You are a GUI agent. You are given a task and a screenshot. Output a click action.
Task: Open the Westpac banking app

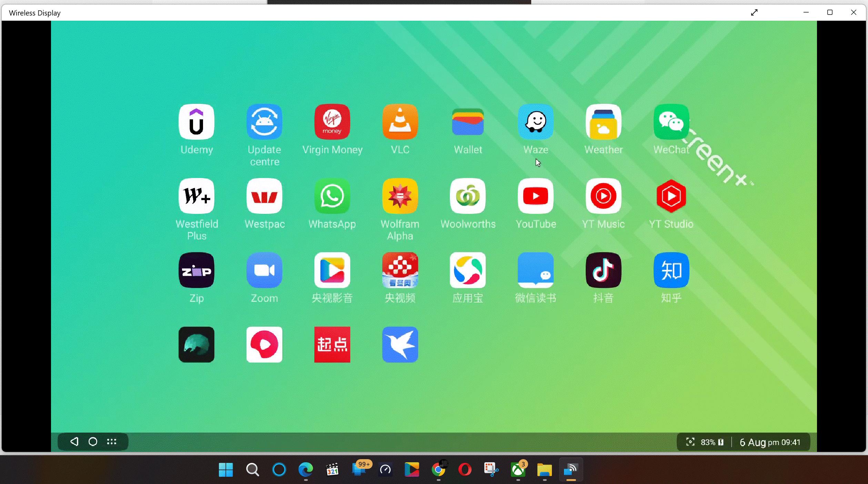coord(264,196)
